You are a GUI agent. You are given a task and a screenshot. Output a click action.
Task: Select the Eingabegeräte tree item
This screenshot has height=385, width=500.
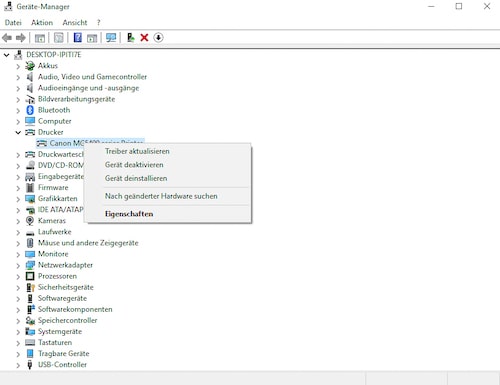(x=61, y=176)
